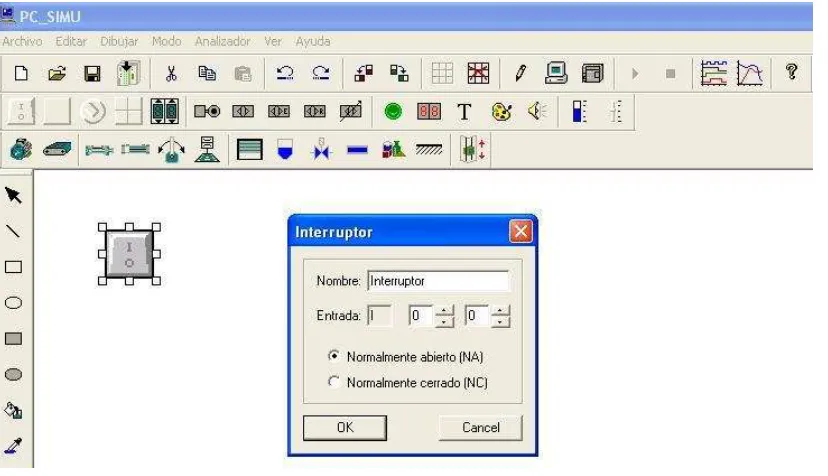The image size is (828, 476).
Task: Click the Nombre text field
Action: (x=438, y=281)
